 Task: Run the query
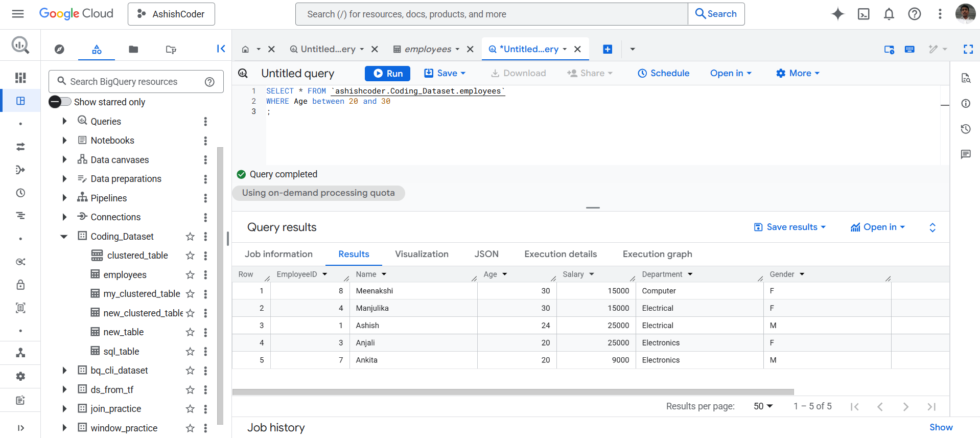387,73
